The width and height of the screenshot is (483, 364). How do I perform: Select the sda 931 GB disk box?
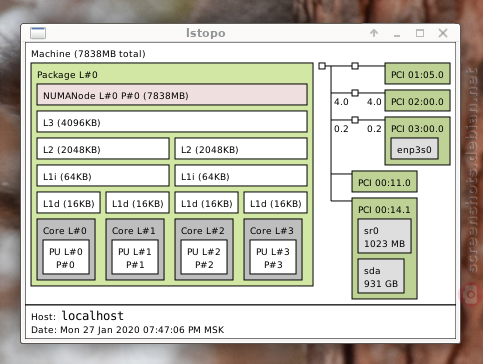(x=381, y=276)
